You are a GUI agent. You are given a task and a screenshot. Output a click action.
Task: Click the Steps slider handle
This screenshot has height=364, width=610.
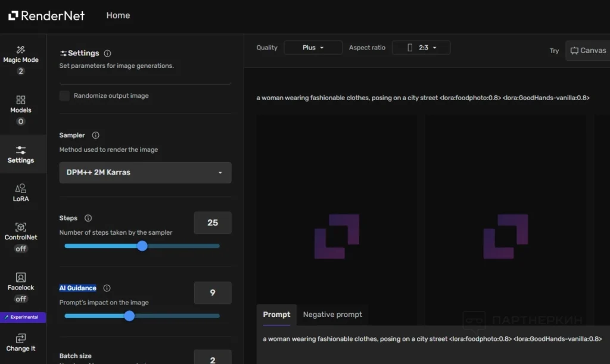tap(142, 246)
